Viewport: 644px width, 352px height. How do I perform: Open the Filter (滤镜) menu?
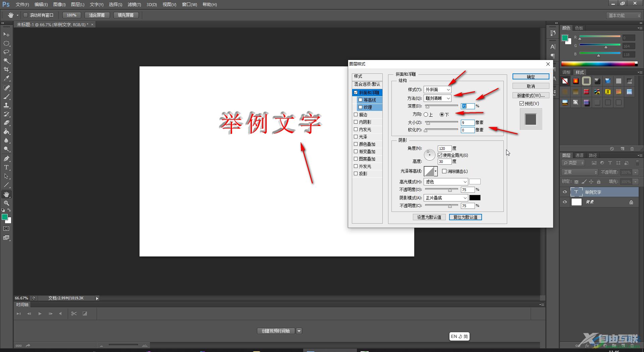tap(134, 4)
